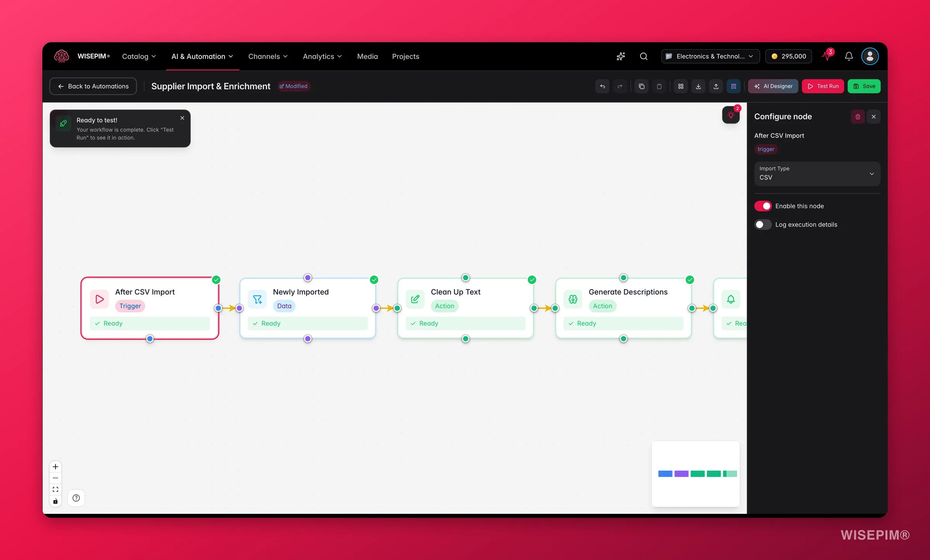Open the Catalog menu
Screen dimensions: 930x560
click(139, 56)
